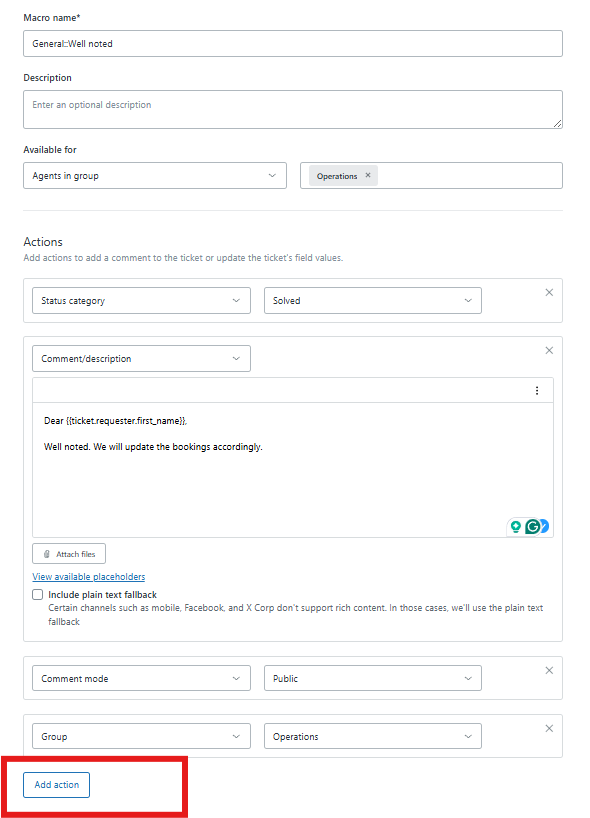Screen dimensions: 590x818
Task: Click the lightbulb suggestion icon in editor
Action: coord(516,527)
